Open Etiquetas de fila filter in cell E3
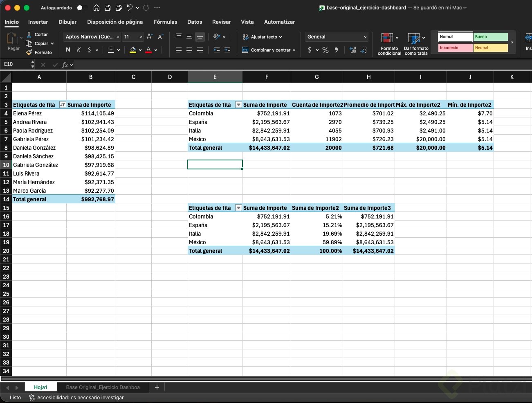532x403 pixels. pyautogui.click(x=238, y=105)
